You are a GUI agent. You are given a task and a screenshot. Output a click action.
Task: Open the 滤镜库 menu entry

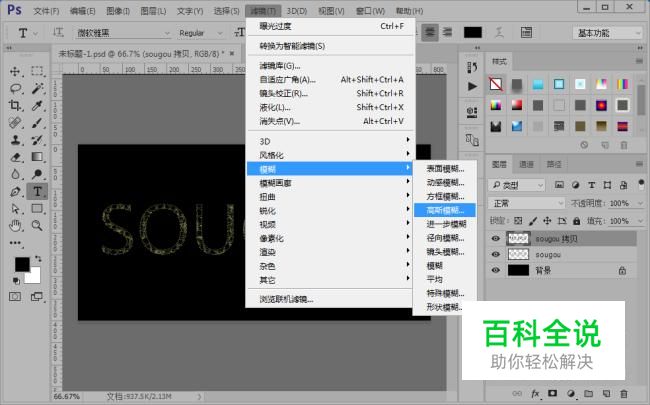coord(330,65)
